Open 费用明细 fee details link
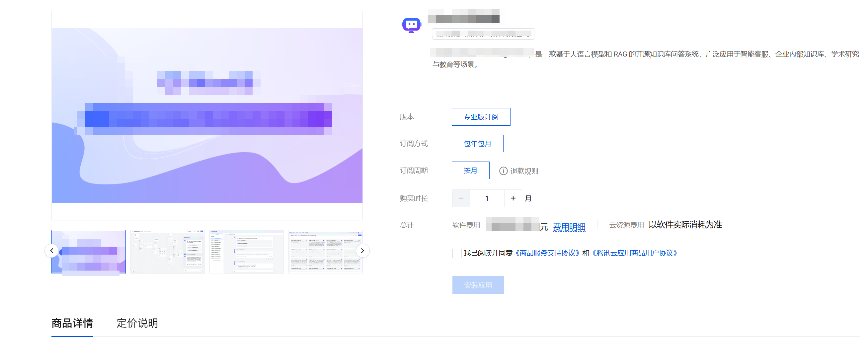This screenshot has height=362, width=868. point(569,227)
